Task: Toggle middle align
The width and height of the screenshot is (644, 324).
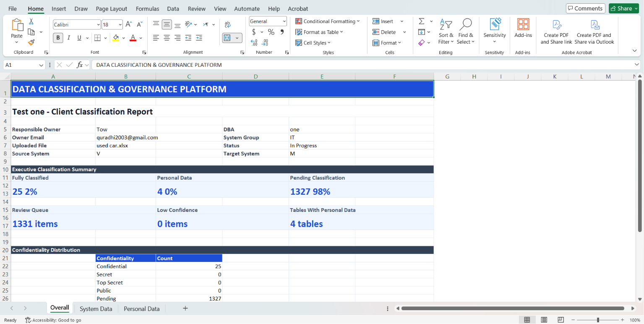Action: (x=167, y=24)
